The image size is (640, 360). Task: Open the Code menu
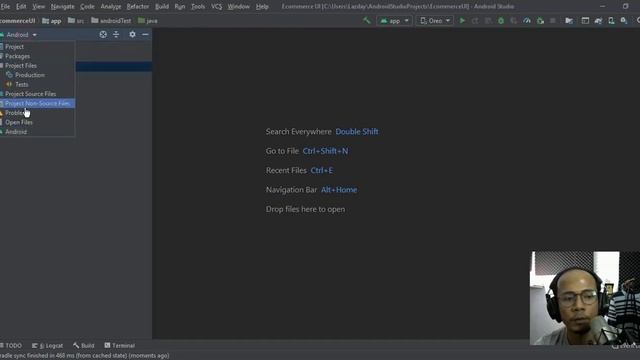[87, 7]
